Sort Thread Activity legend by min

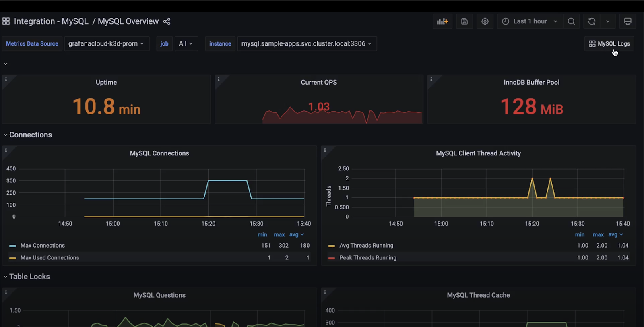point(580,235)
